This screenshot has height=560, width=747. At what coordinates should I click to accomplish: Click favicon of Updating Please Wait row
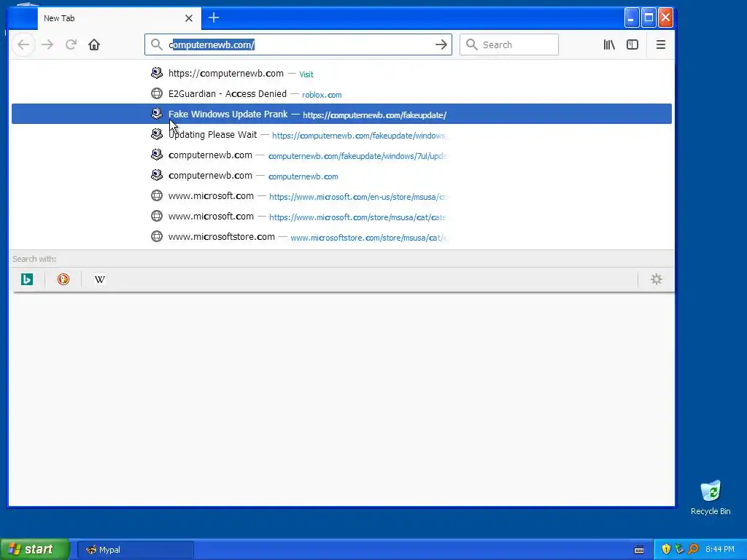(157, 134)
